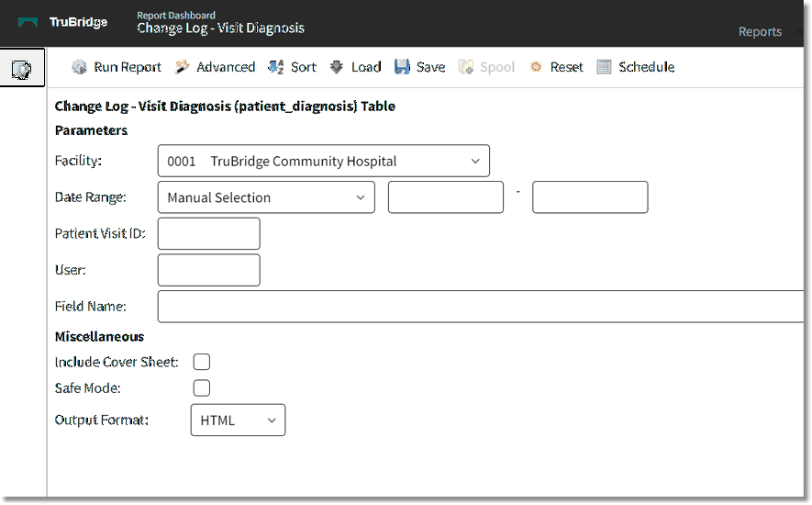Click the Report Dashboard breadcrumb link
Image resolution: width=812 pixels, height=505 pixels.
[x=176, y=15]
